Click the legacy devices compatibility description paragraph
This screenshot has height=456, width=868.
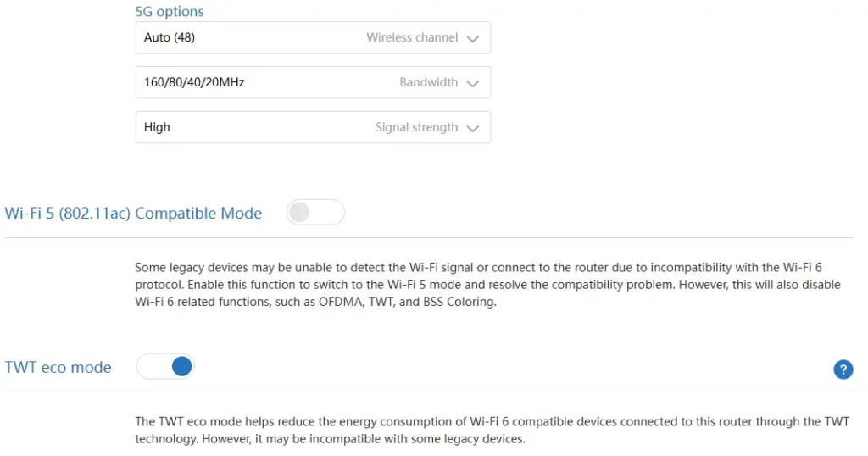coord(487,285)
